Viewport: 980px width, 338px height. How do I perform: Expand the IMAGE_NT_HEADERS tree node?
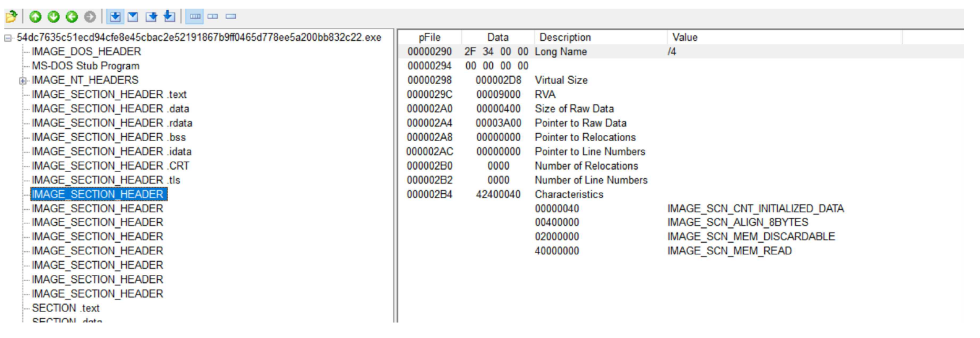(23, 80)
